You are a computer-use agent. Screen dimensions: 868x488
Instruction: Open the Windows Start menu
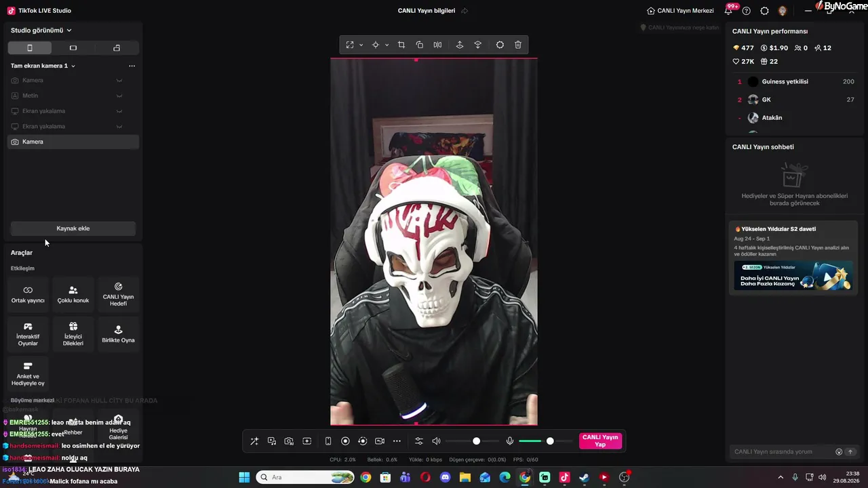pyautogui.click(x=244, y=477)
